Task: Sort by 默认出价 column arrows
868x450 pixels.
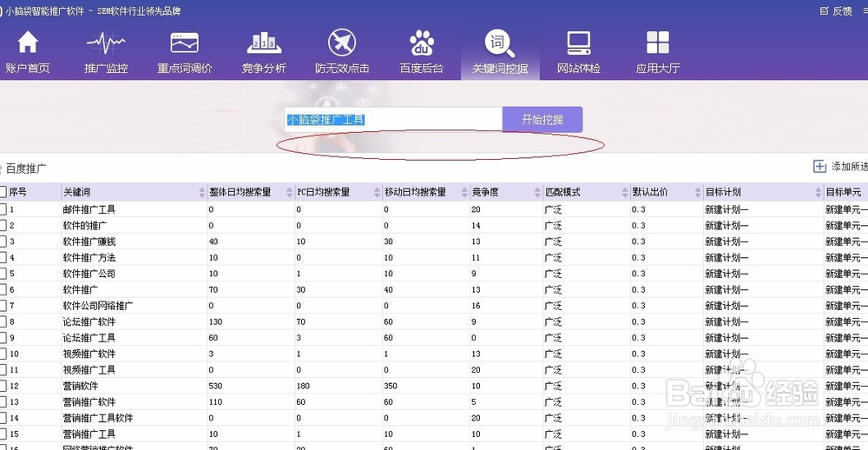Action: pyautogui.click(x=698, y=192)
